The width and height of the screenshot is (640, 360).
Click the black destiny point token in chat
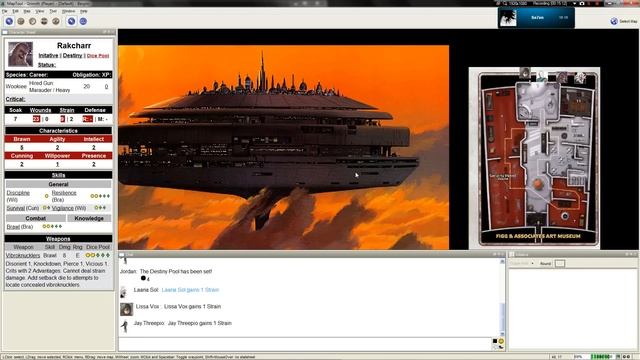pos(143,278)
